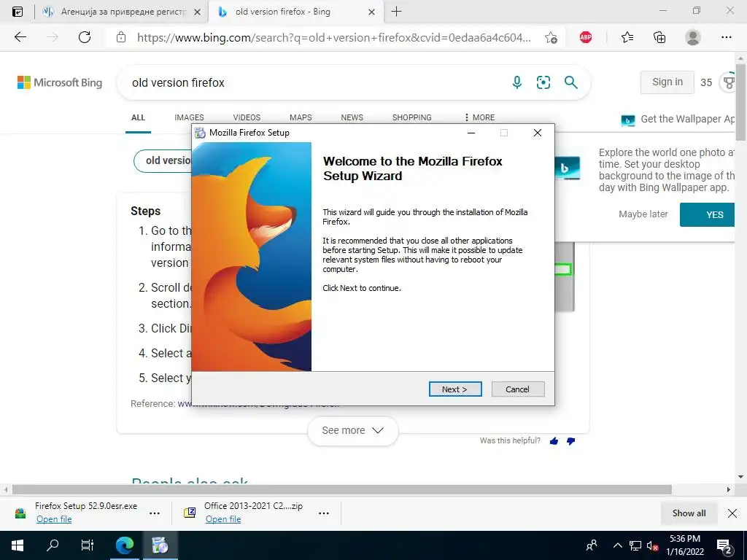Image resolution: width=747 pixels, height=560 pixels.
Task: Click the Get the Wallpaper App link
Action: 678,119
